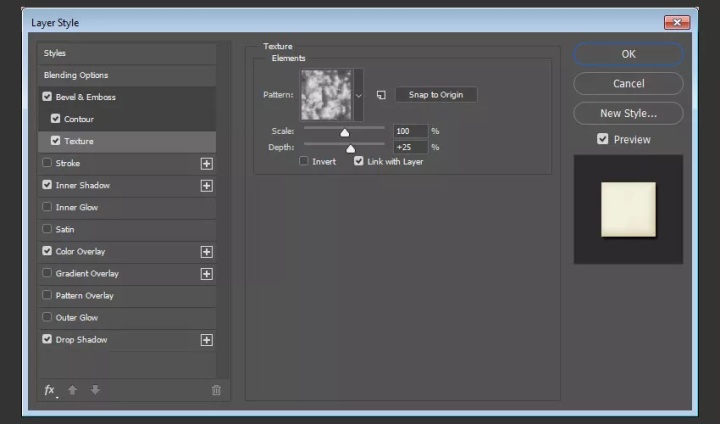720x424 pixels.
Task: Uncheck the Bevel & Emboss checkbox
Action: pyautogui.click(x=47, y=96)
